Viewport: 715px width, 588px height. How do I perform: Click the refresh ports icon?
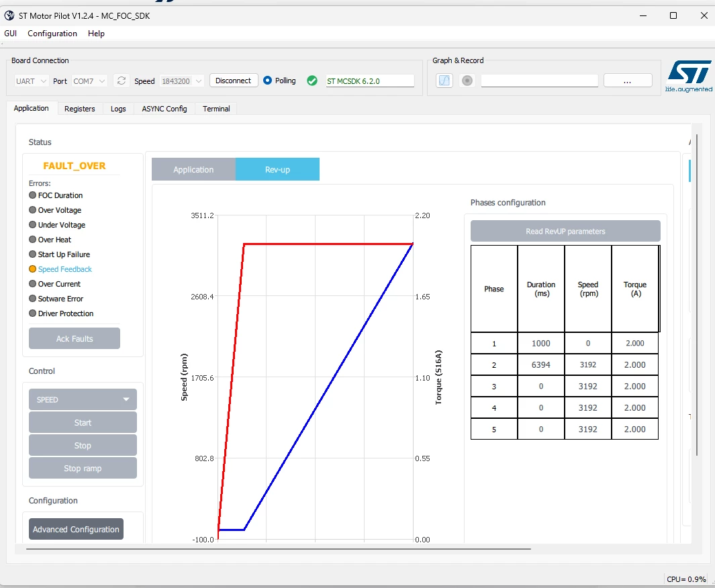coord(122,81)
